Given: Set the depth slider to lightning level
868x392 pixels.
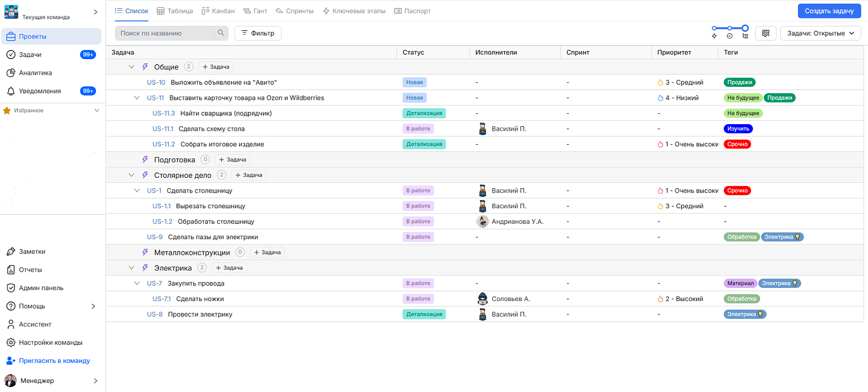Looking at the screenshot, I should 714,28.
